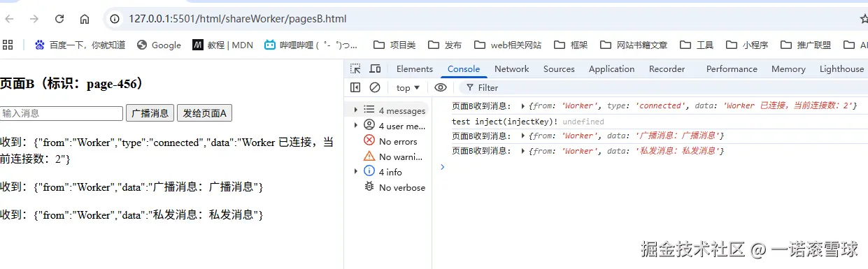Open the browser home page icon
Image resolution: width=868 pixels, height=269 pixels.
85,19
